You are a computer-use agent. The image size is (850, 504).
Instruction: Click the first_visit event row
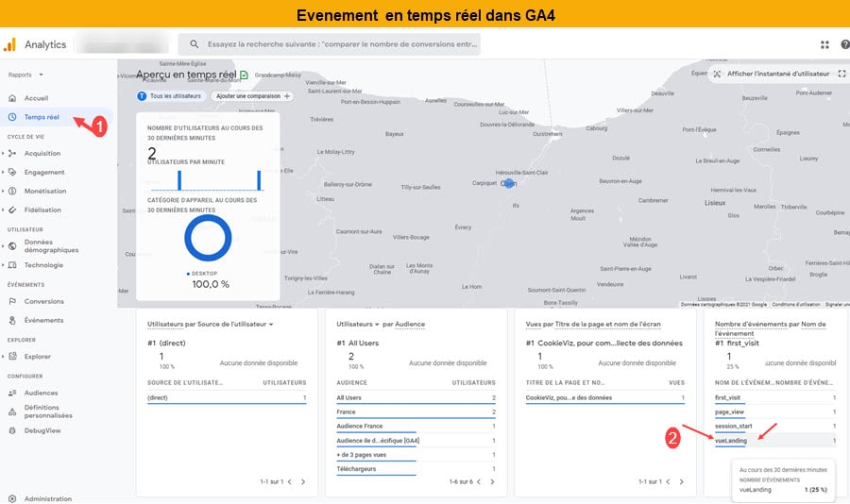775,397
